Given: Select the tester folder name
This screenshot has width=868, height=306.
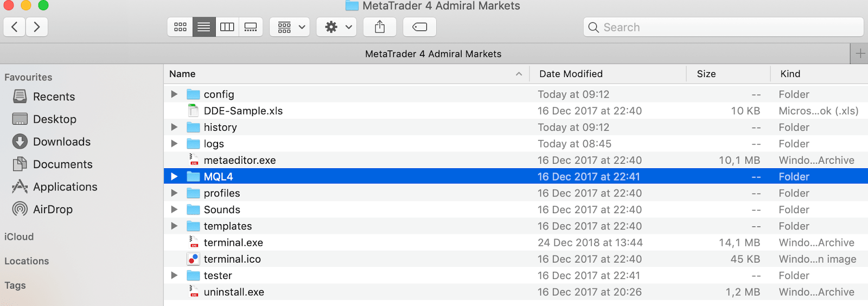Looking at the screenshot, I should pos(218,276).
